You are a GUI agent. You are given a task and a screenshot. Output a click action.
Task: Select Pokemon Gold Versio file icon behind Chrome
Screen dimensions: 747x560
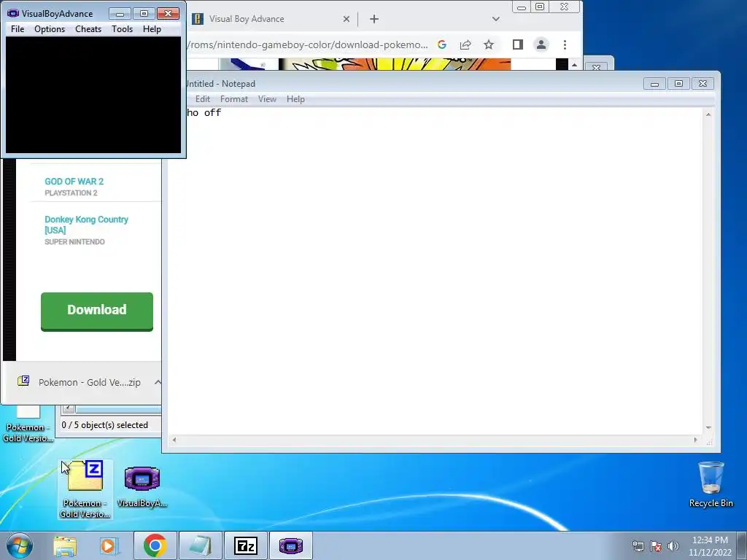(x=28, y=424)
